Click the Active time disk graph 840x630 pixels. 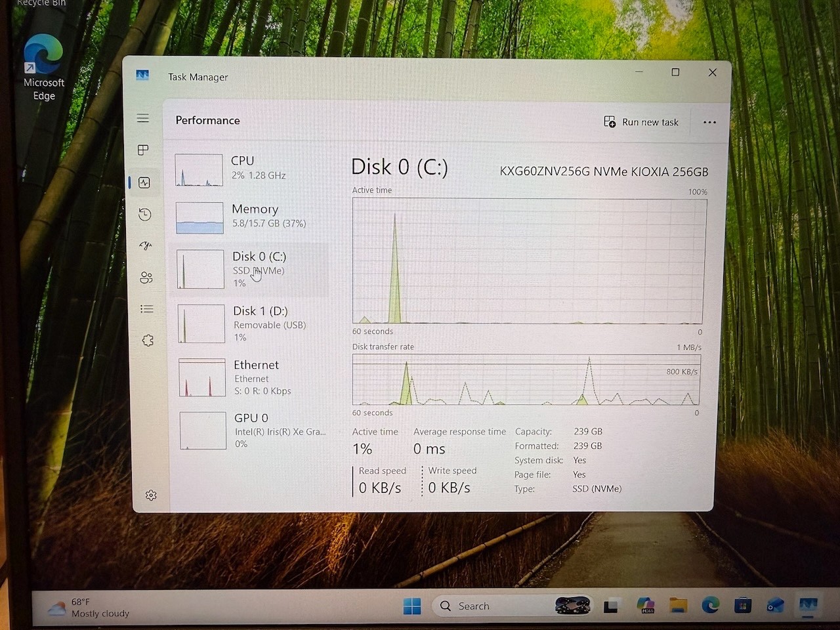click(x=529, y=261)
